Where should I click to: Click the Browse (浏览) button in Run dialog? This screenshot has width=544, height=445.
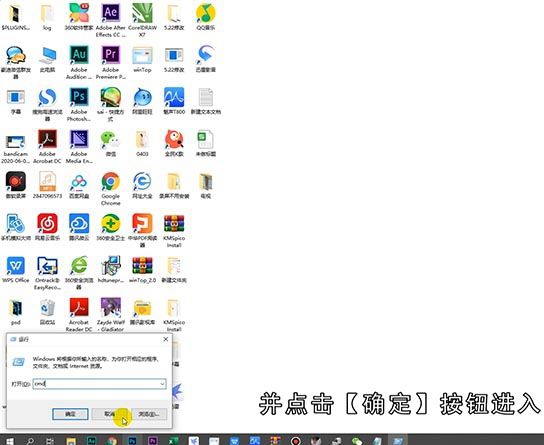pyautogui.click(x=149, y=414)
